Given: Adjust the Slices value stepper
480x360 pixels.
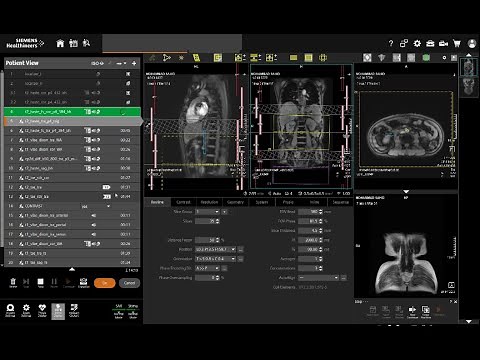Looking at the screenshot, I should tap(218, 221).
